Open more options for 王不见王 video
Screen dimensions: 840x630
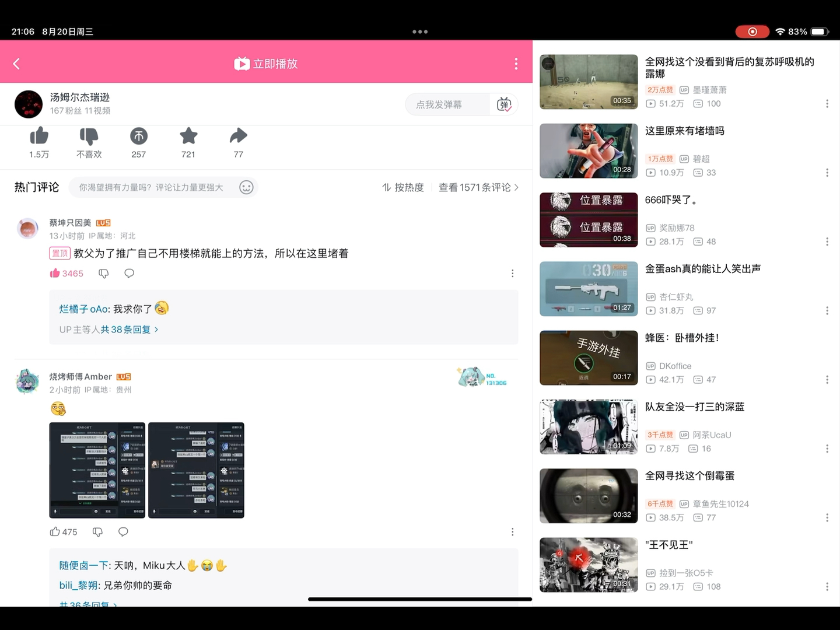(827, 587)
